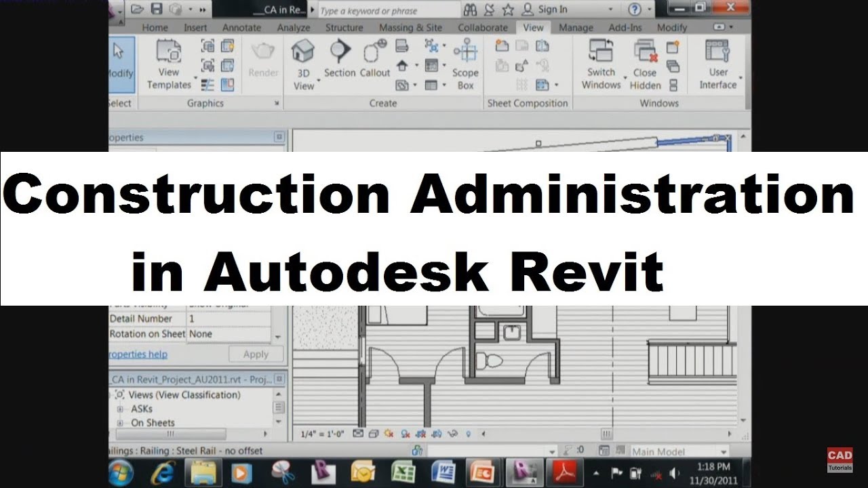
Task: Select the Modify tool in the ribbon
Action: click(x=121, y=64)
